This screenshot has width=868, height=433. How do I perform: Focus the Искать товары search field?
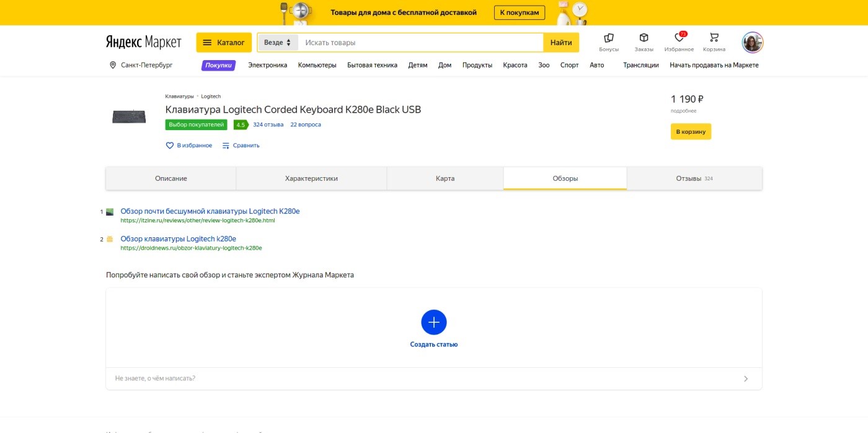[x=420, y=43]
